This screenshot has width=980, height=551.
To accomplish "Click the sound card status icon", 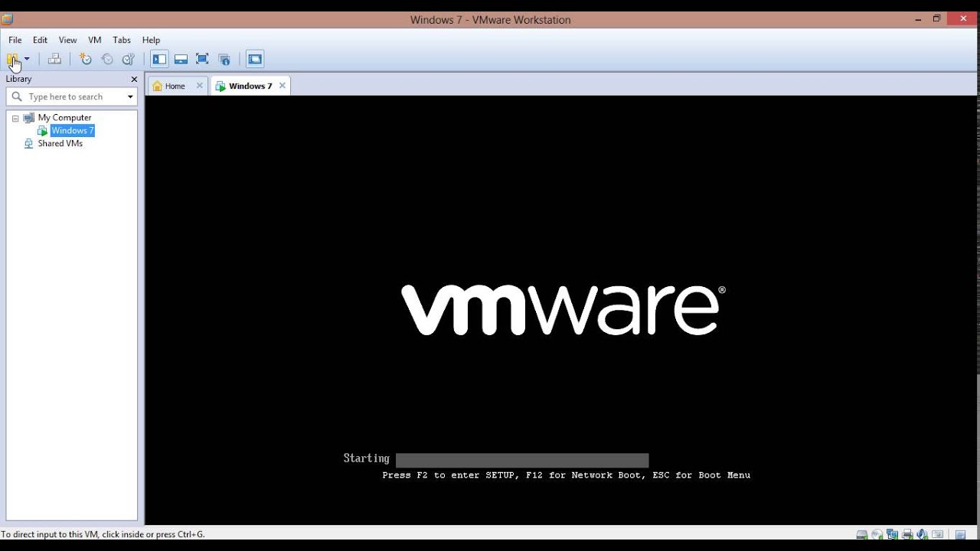I will pyautogui.click(x=923, y=535).
